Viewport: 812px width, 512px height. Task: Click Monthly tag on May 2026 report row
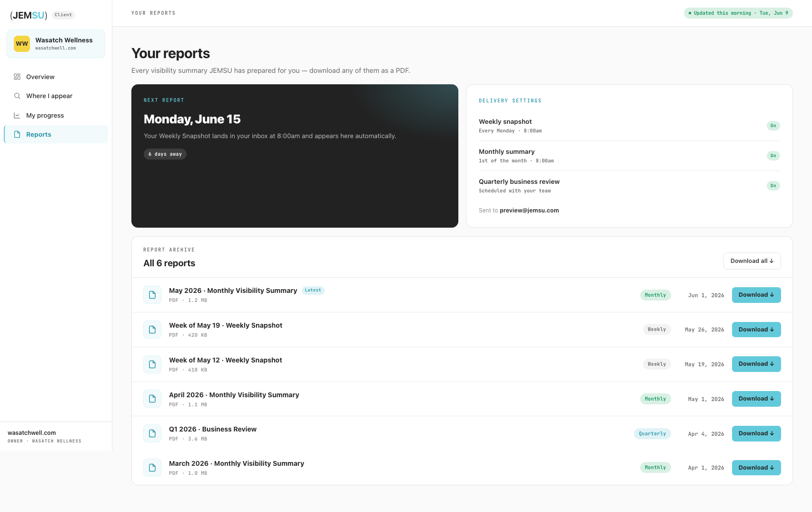click(x=655, y=295)
